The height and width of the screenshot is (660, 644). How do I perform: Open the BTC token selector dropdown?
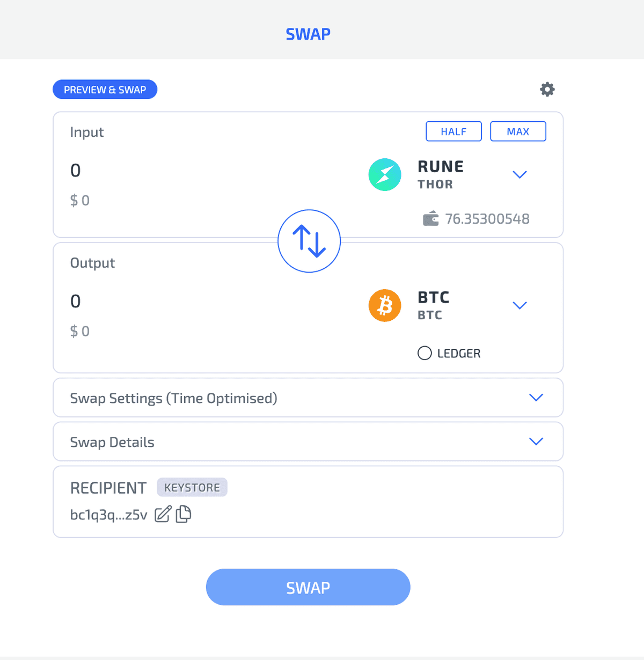519,305
